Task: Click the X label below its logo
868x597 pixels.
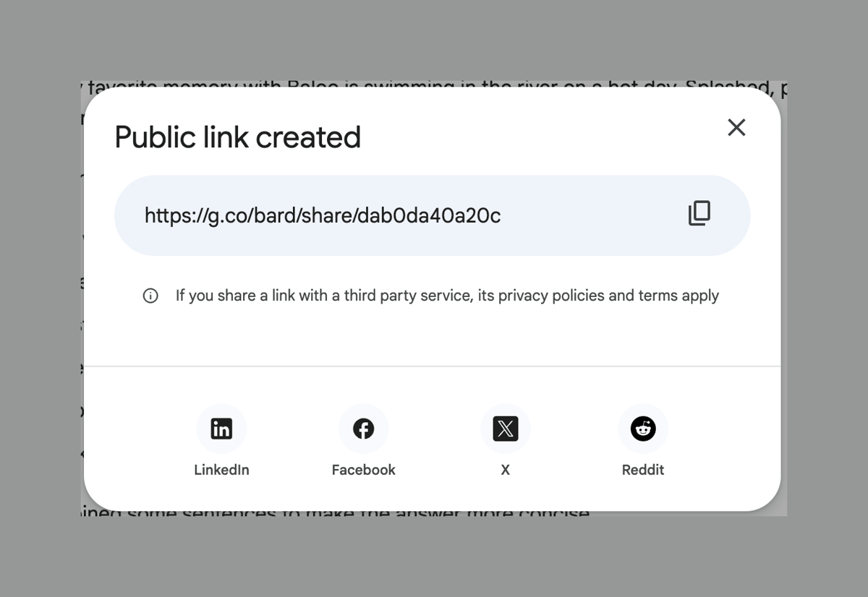Action: (x=505, y=470)
